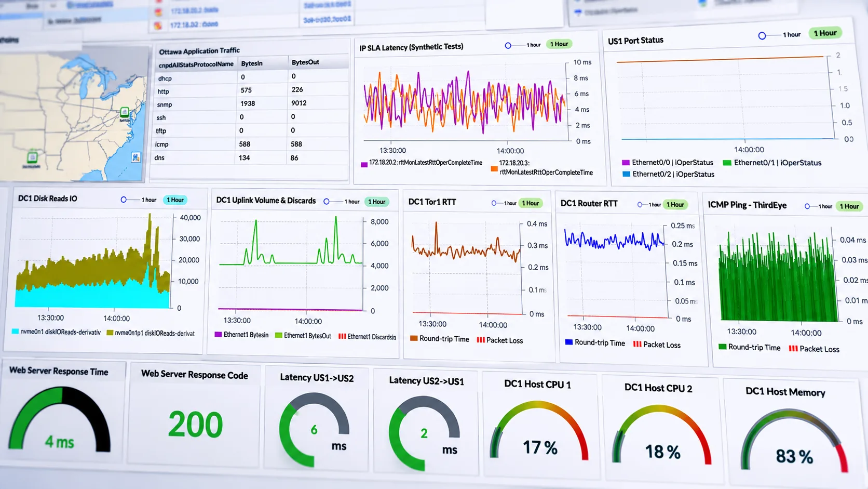Click the 1 Hour button in ICMP Ping - ThirdEye
The height and width of the screenshot is (489, 868).
tap(849, 206)
